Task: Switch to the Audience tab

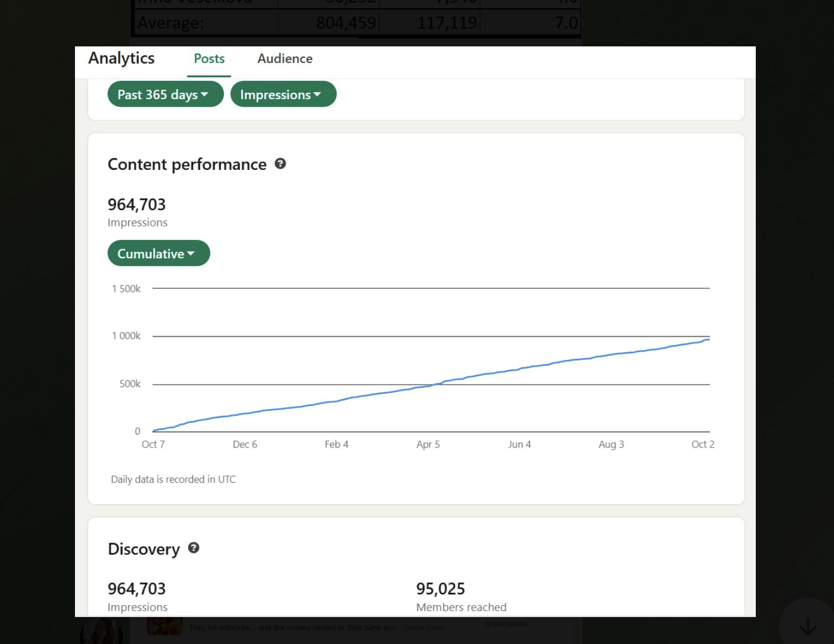Action: [x=284, y=59]
